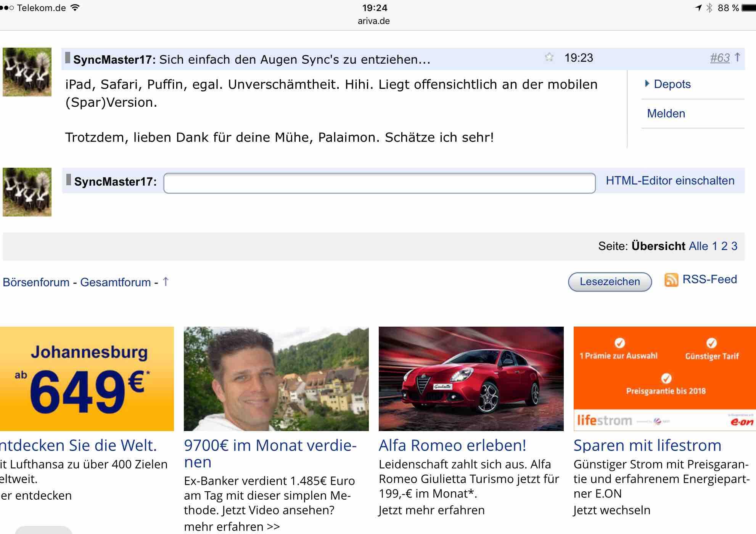Click the skunk avatar beside the reply field
Screen dimensions: 756x534
27,192
